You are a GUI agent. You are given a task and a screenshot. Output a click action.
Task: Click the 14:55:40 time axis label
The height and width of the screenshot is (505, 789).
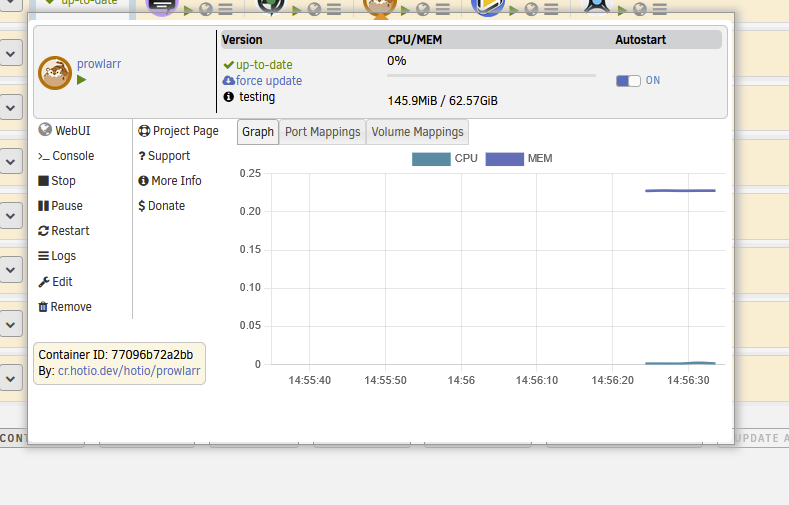coord(309,380)
